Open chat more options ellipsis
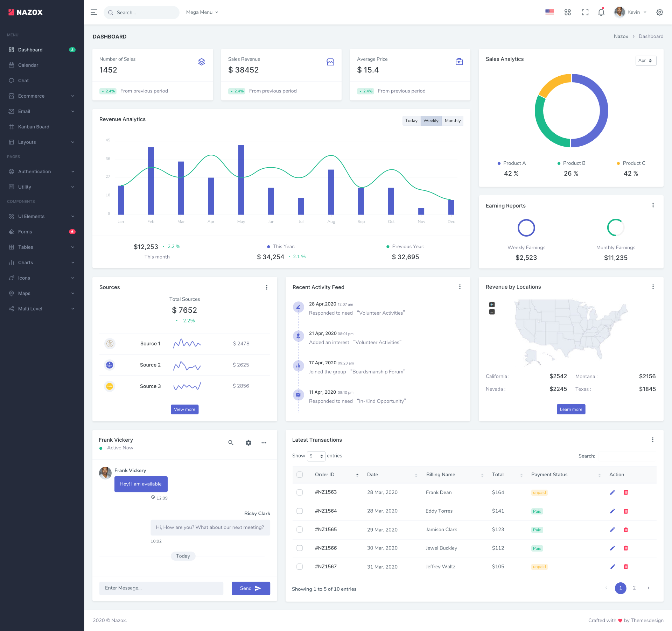Screen dimensions: 672x631 click(x=264, y=443)
